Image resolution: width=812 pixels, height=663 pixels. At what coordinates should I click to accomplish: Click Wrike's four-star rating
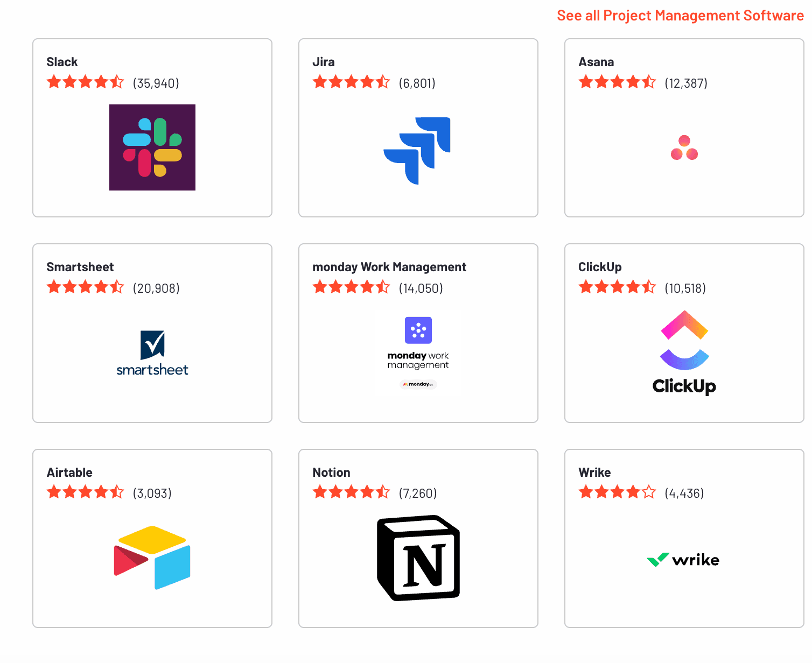[x=617, y=492]
